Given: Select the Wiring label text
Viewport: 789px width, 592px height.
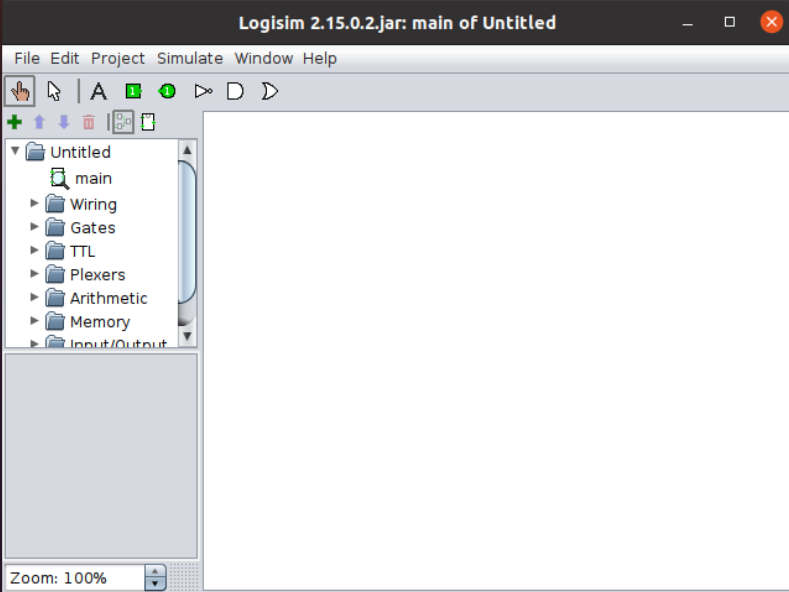Looking at the screenshot, I should pyautogui.click(x=94, y=204).
